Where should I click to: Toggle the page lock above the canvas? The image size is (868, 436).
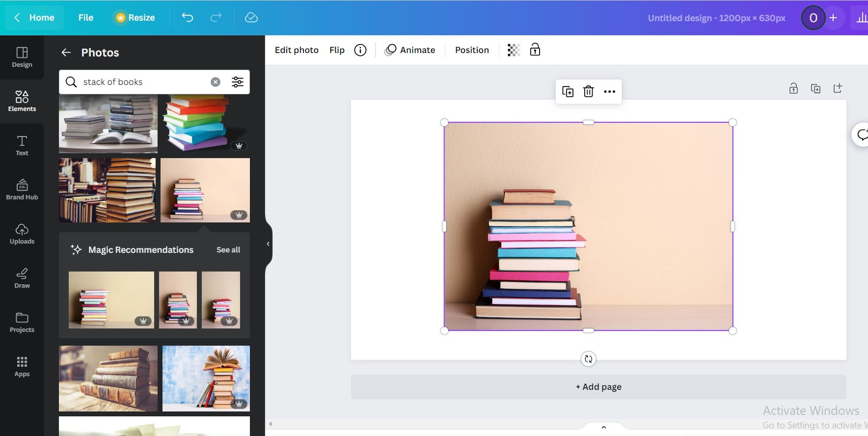(793, 88)
